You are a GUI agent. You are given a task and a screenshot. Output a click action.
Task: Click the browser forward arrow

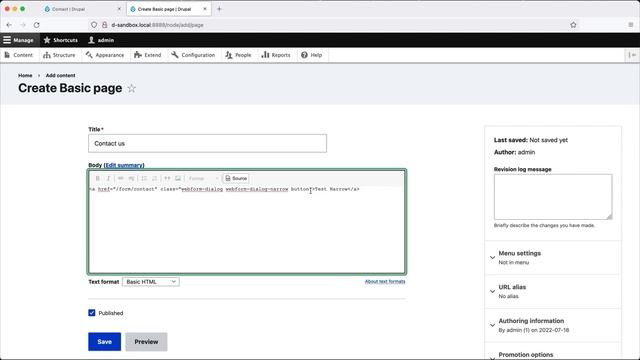(23, 25)
